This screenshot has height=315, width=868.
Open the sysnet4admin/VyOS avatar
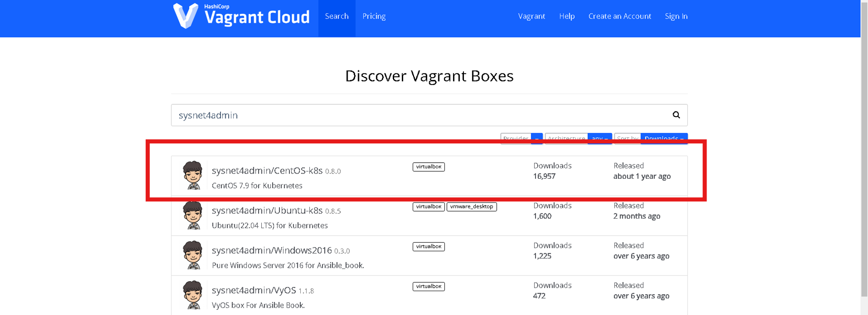pyautogui.click(x=193, y=295)
